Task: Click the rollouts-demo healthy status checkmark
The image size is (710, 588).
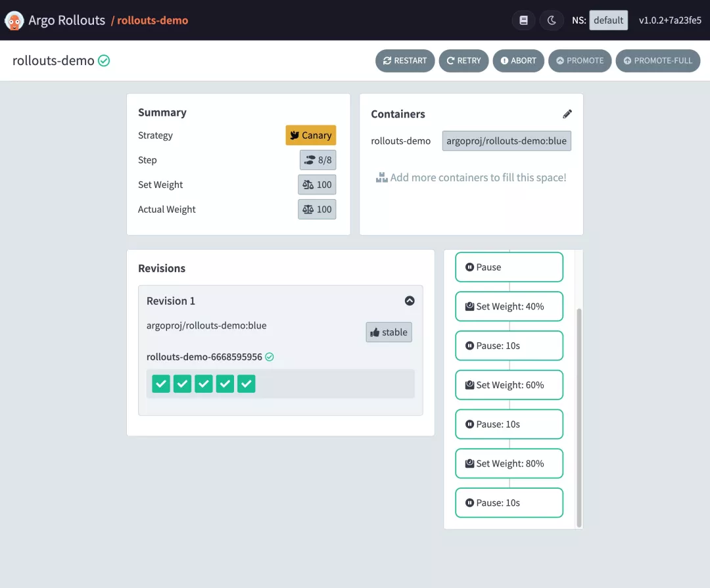Action: click(x=104, y=60)
